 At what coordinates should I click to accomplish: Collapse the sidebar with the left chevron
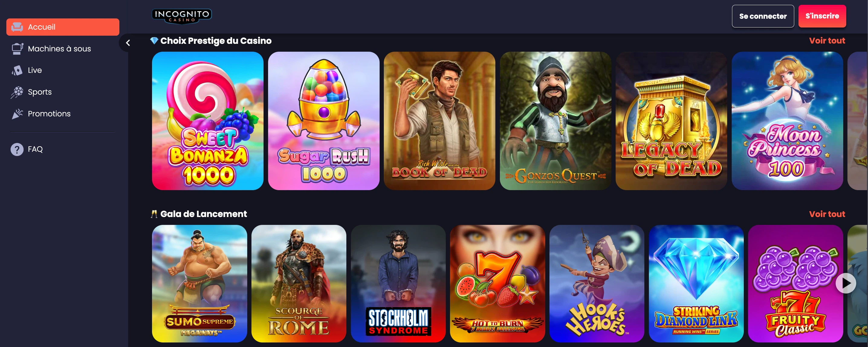128,43
